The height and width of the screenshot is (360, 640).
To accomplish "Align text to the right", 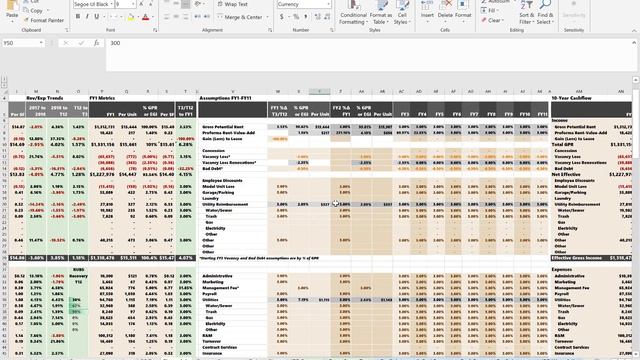I will coord(185,17).
